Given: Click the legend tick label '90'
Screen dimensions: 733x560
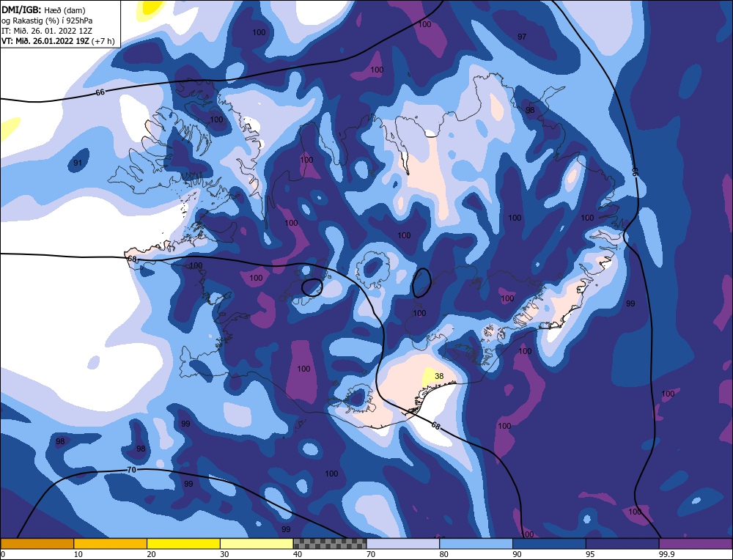Looking at the screenshot, I should tap(517, 554).
